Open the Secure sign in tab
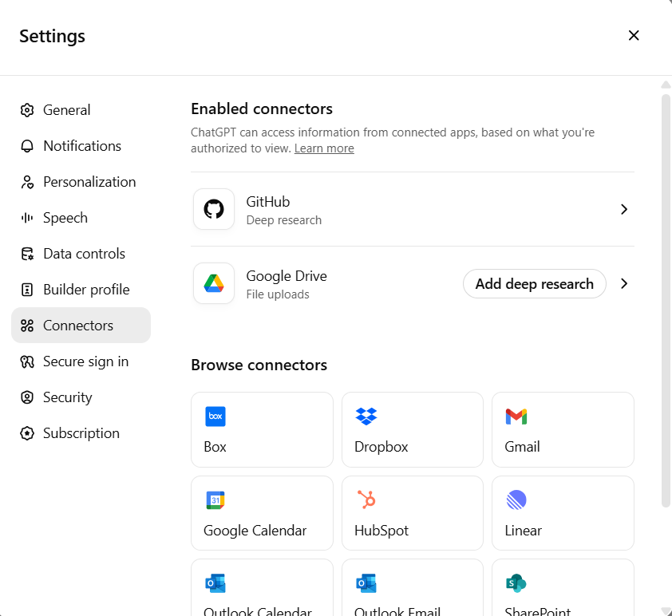Viewport: 672px width, 616px height. [81, 361]
